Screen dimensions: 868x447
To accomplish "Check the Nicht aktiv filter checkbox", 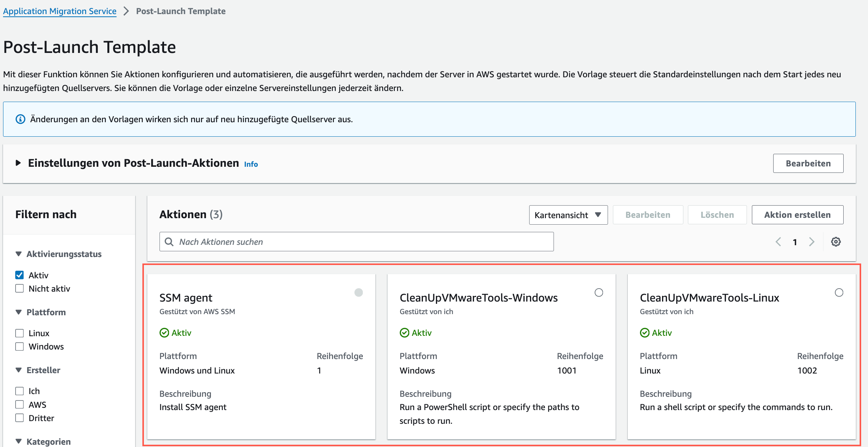I will coord(19,288).
